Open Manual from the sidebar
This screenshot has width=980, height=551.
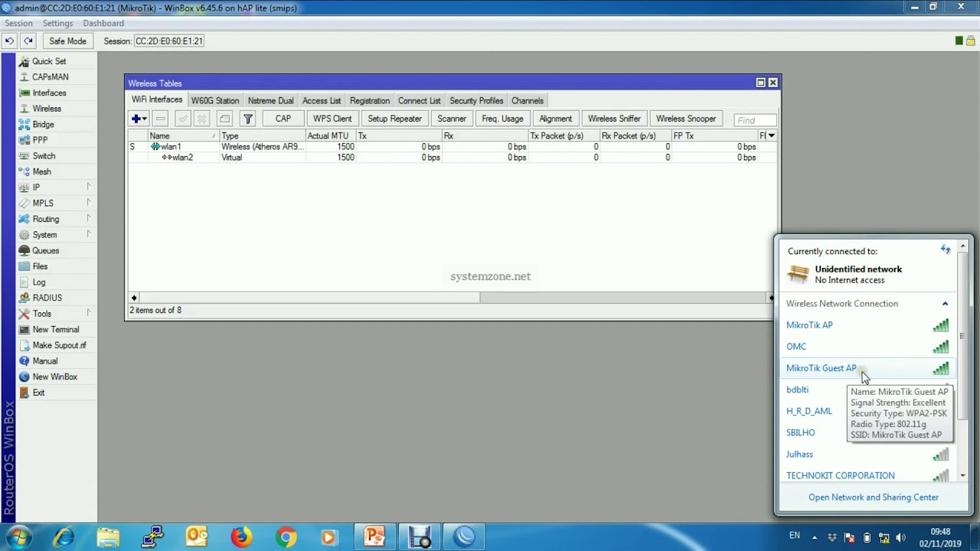tap(44, 361)
